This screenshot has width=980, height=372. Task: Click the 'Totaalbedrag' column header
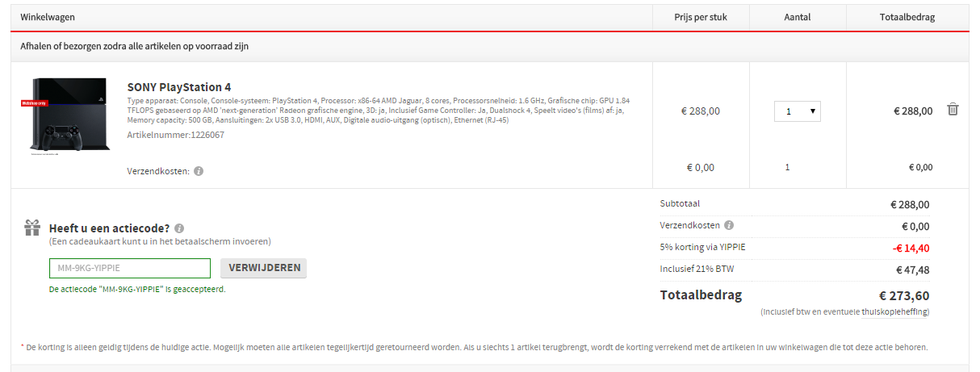click(x=907, y=16)
